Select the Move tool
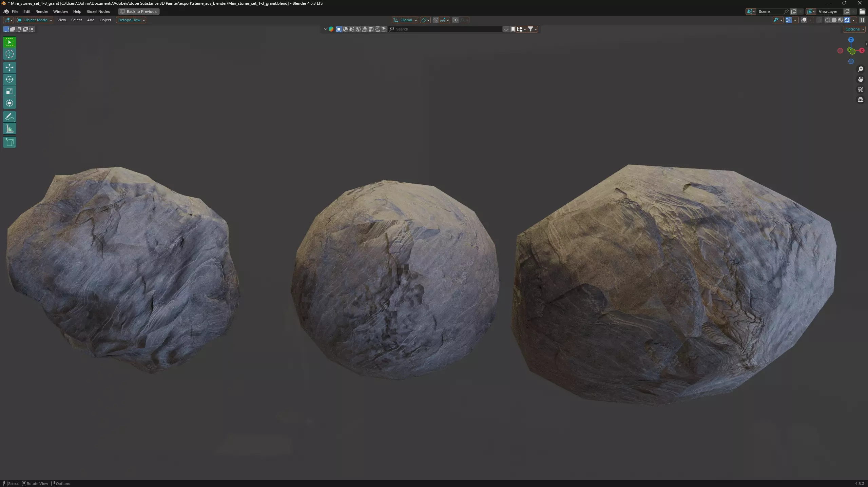The height and width of the screenshot is (487, 868). (9, 67)
